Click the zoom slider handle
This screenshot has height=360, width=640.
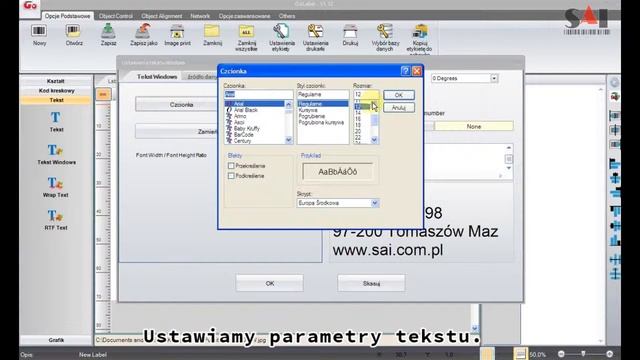[x=583, y=353]
